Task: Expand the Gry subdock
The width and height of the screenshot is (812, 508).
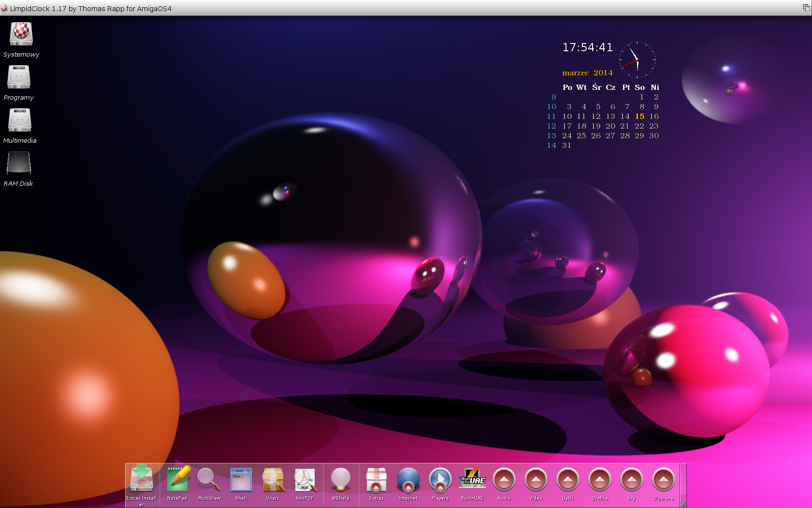Action: click(632, 479)
